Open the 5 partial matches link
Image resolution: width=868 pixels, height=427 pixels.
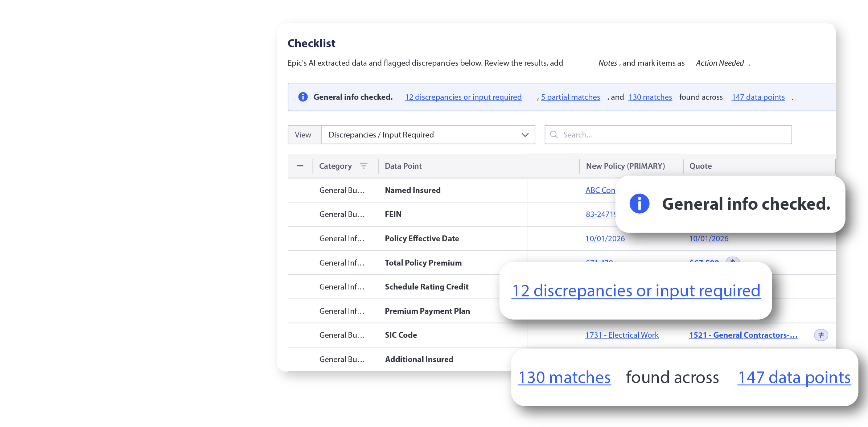click(x=571, y=97)
